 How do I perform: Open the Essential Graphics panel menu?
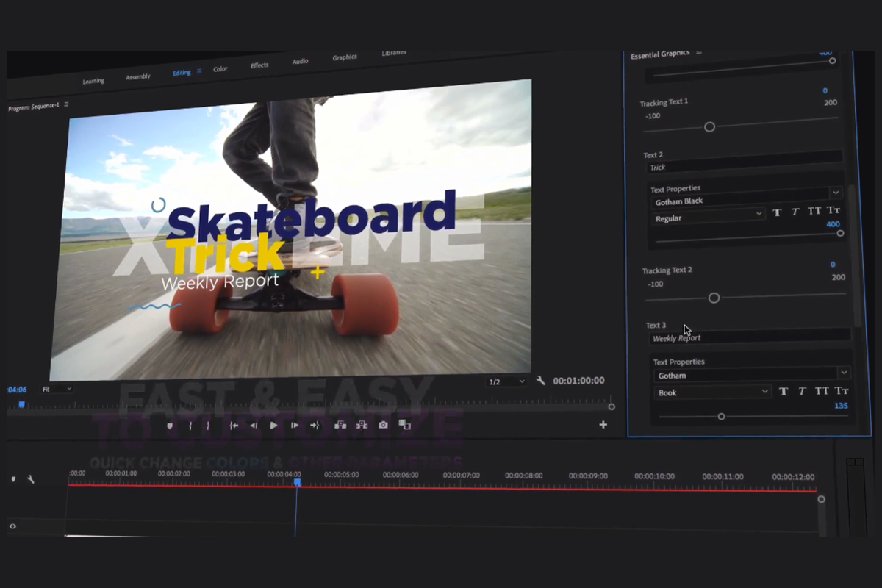698,53
